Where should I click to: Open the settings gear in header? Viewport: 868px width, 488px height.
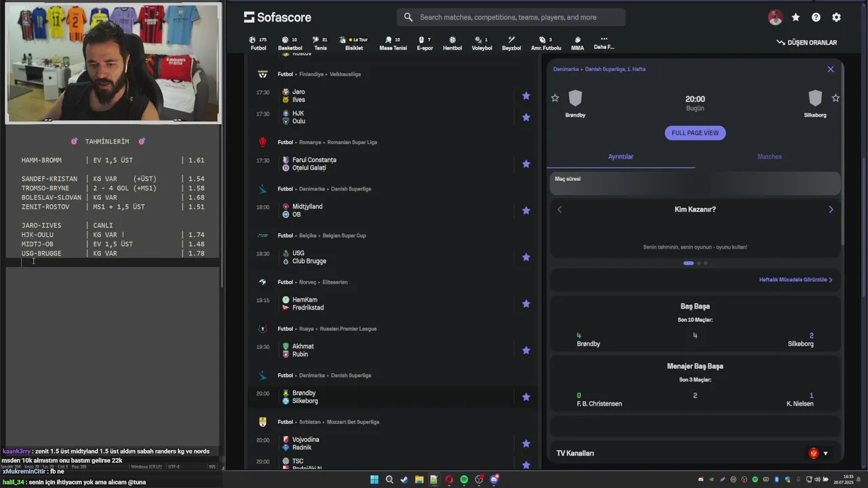[836, 18]
